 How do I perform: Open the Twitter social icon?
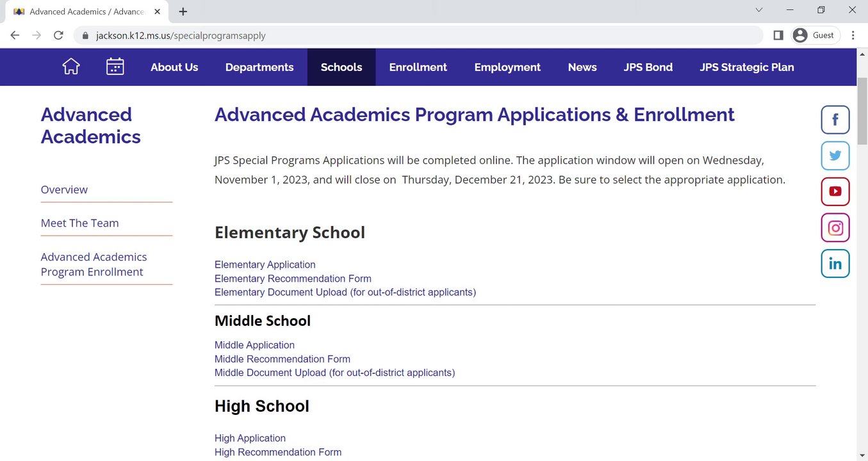(835, 156)
